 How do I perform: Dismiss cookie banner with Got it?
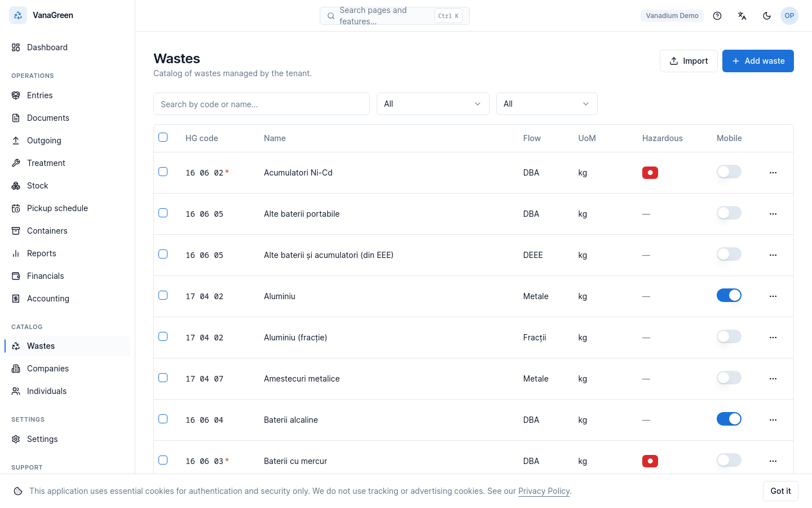780,491
